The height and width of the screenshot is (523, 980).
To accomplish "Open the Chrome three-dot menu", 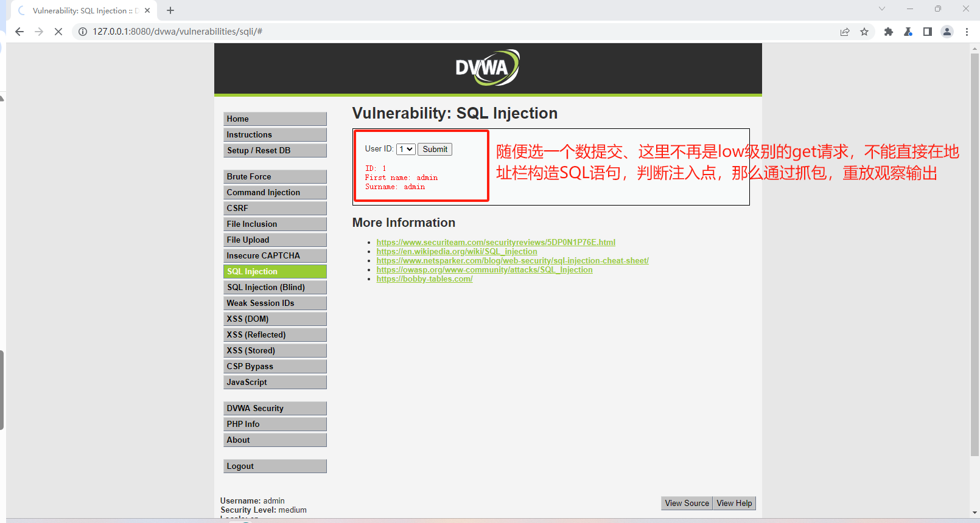I will point(967,32).
